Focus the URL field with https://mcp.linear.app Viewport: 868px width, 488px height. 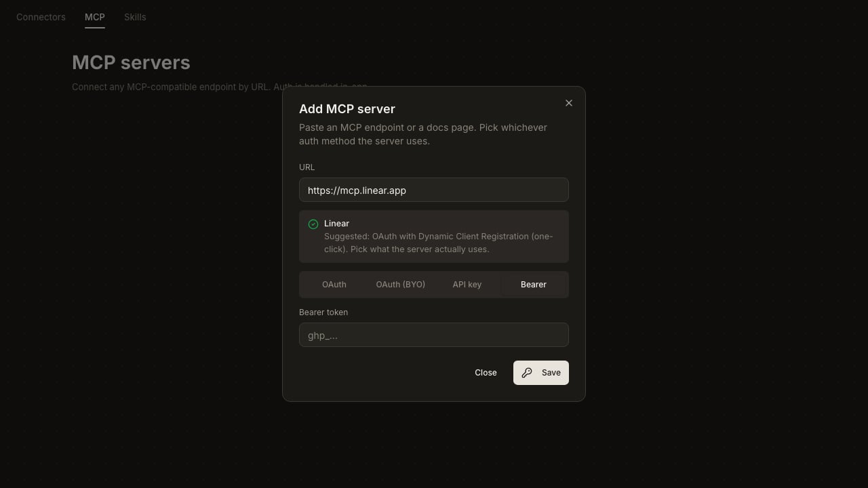pyautogui.click(x=434, y=190)
